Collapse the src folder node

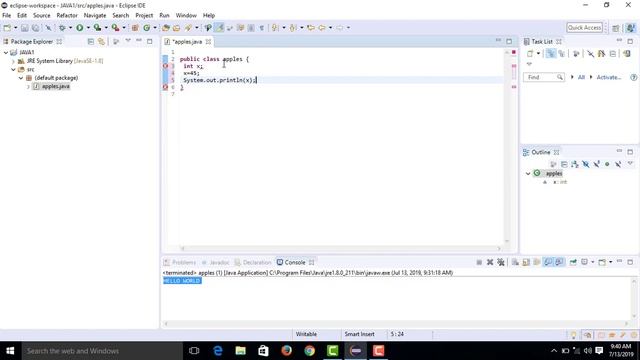(13, 69)
